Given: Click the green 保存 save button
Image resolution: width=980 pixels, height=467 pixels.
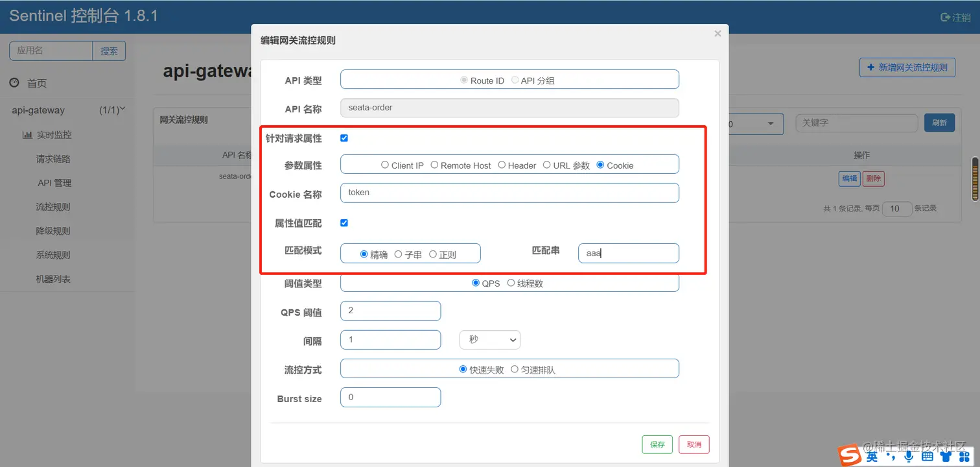Looking at the screenshot, I should (657, 444).
